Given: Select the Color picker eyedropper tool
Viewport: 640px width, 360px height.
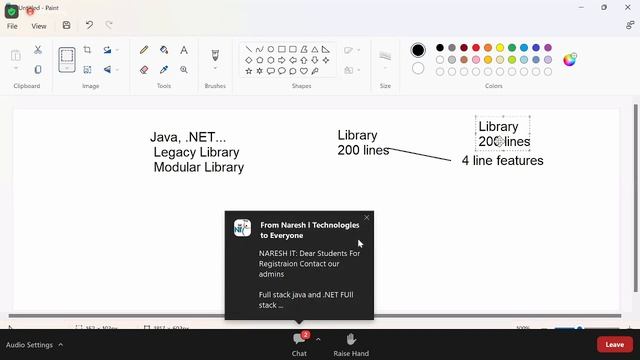Looking at the screenshot, I should point(164,70).
